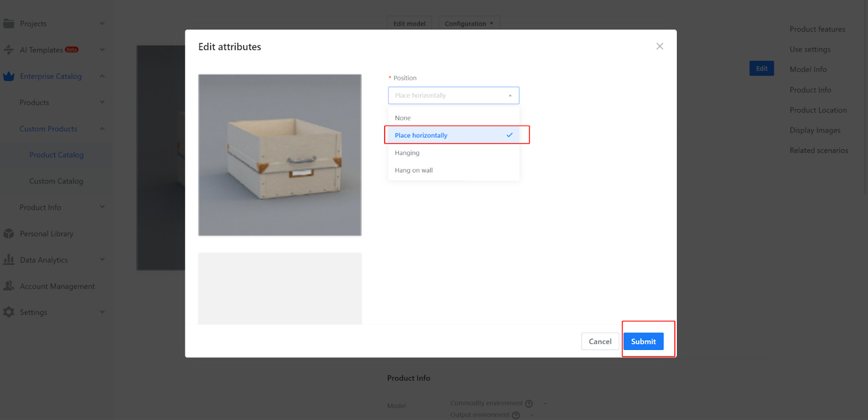Jump to Model Info section
The width and height of the screenshot is (868, 420).
pyautogui.click(x=808, y=69)
